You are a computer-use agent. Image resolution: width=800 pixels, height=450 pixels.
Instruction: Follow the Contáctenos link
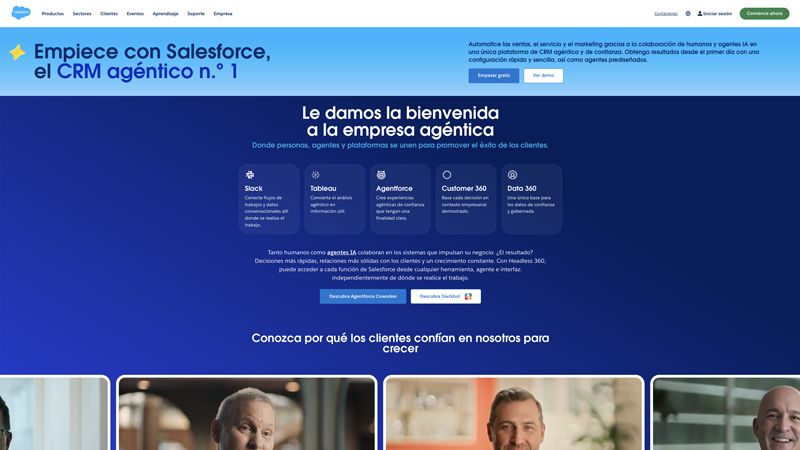click(666, 14)
